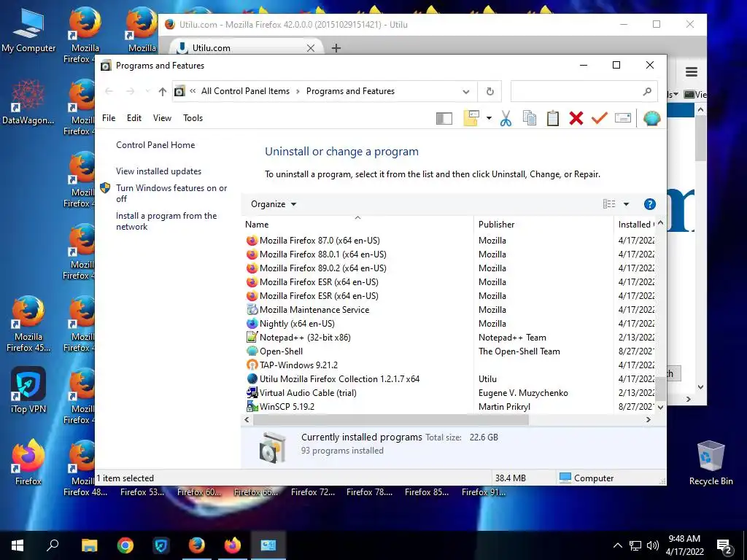
Task: Click Control Panel Home link
Action: (x=155, y=145)
